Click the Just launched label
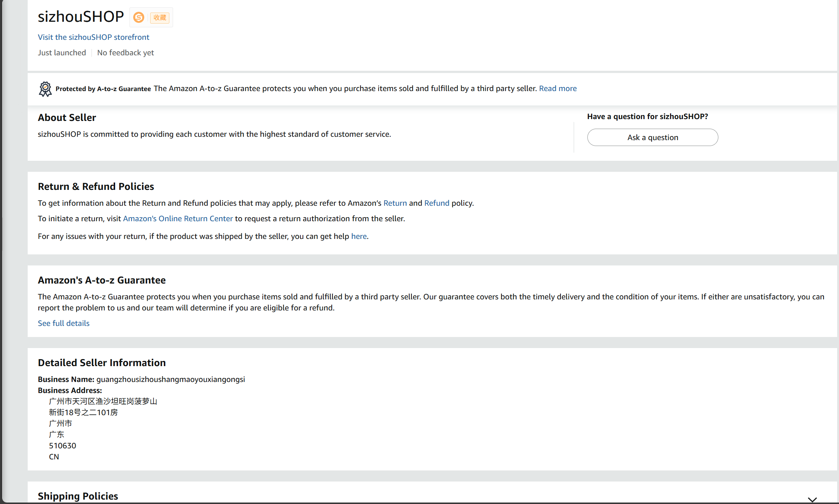The image size is (839, 504). (x=62, y=53)
